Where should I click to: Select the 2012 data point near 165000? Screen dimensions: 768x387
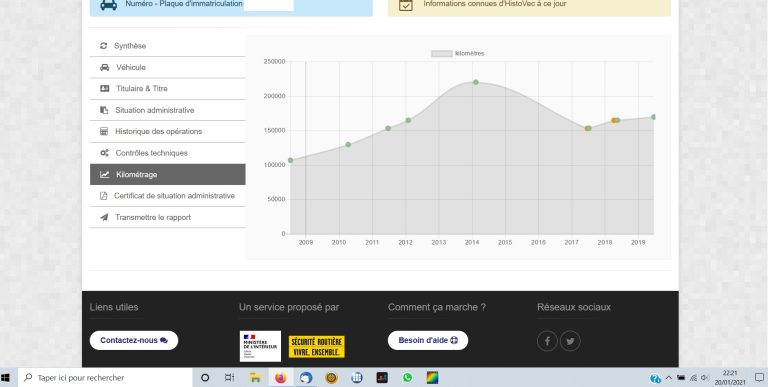(408, 120)
